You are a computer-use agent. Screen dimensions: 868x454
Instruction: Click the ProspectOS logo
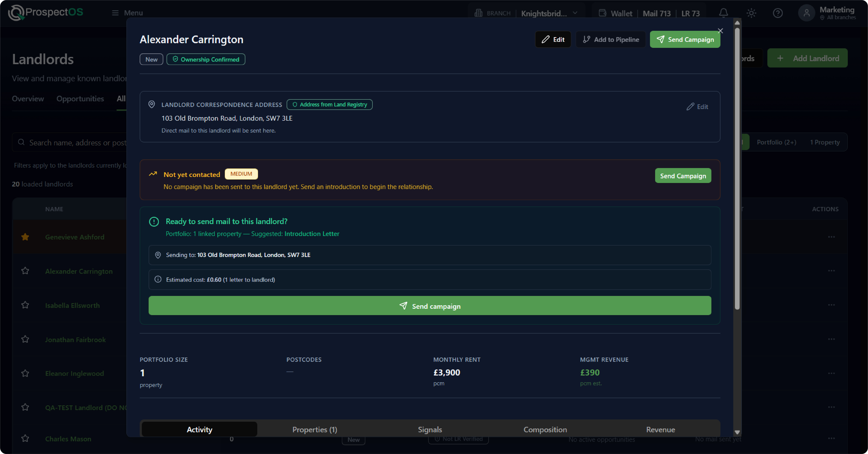coord(45,13)
